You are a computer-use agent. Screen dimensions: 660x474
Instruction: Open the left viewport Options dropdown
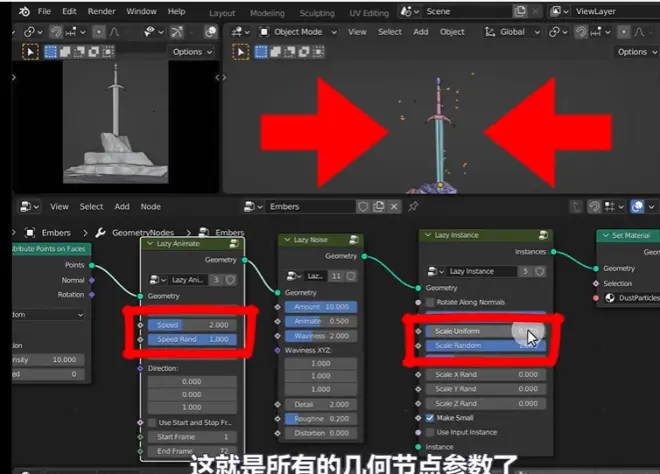[x=192, y=52]
